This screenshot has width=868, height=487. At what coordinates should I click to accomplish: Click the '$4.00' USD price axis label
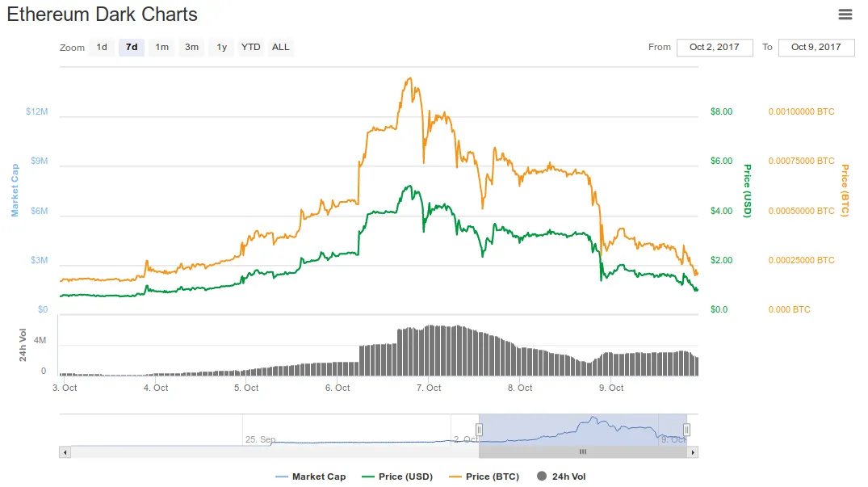[x=721, y=211]
